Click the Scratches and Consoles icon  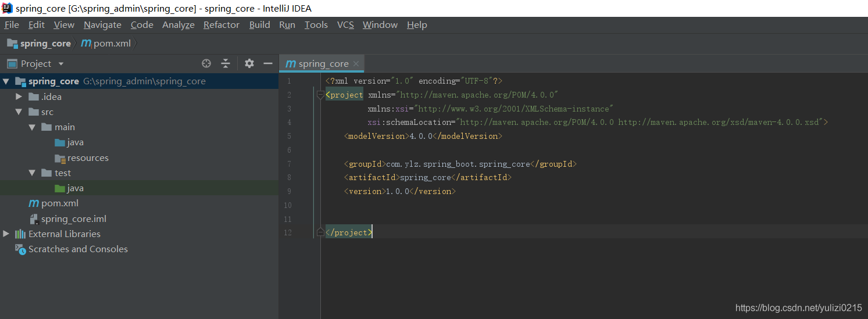20,249
